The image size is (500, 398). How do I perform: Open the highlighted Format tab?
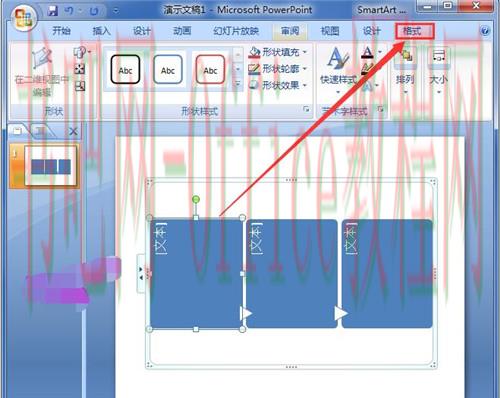414,31
